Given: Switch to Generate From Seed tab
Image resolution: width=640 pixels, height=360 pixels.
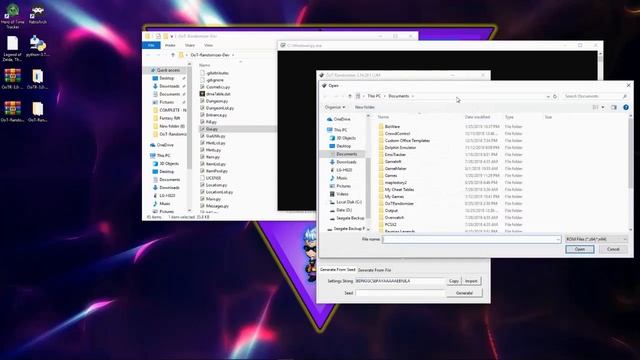Looking at the screenshot, I should pyautogui.click(x=337, y=270).
